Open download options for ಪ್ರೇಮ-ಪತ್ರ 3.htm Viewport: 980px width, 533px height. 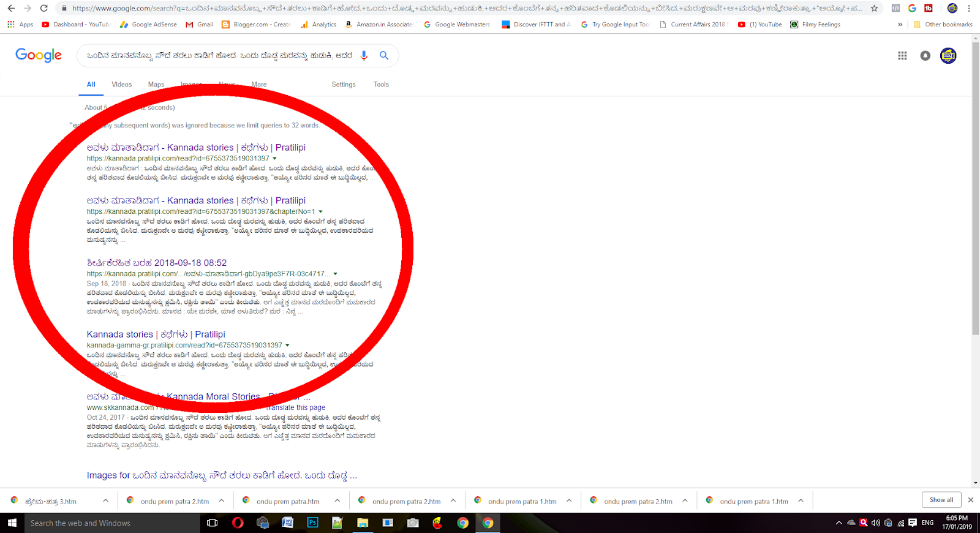[105, 501]
